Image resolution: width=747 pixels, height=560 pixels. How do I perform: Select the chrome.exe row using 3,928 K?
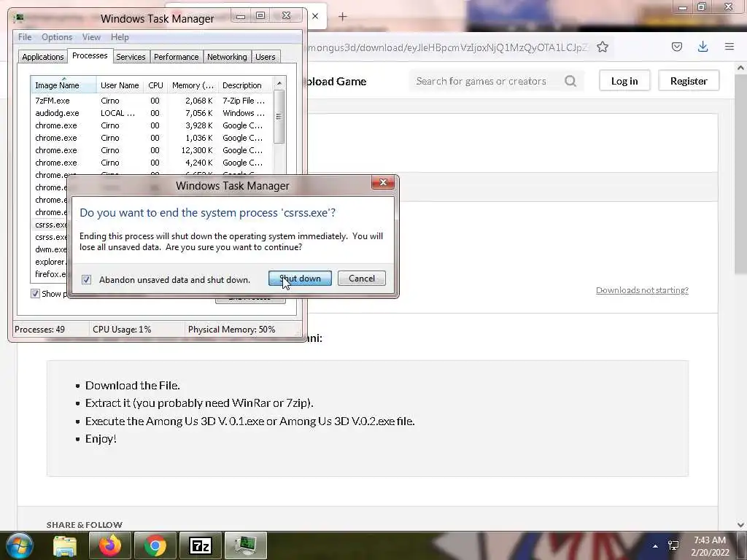[152, 125]
